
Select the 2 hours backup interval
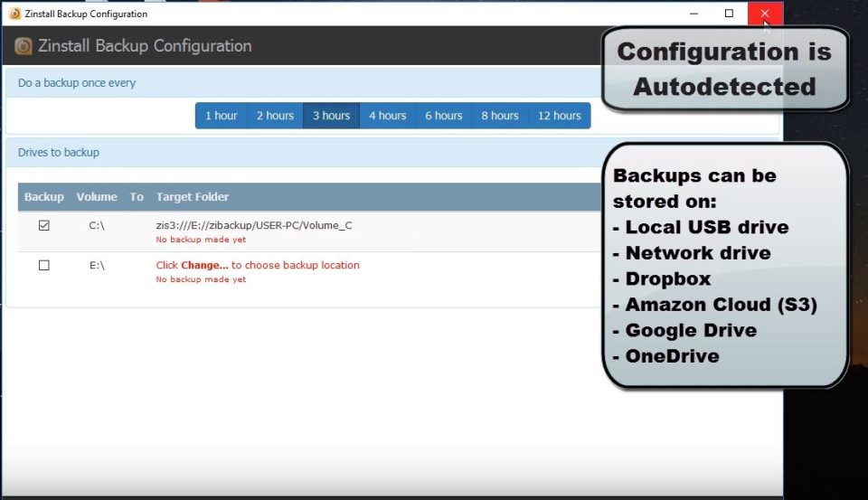(x=275, y=116)
